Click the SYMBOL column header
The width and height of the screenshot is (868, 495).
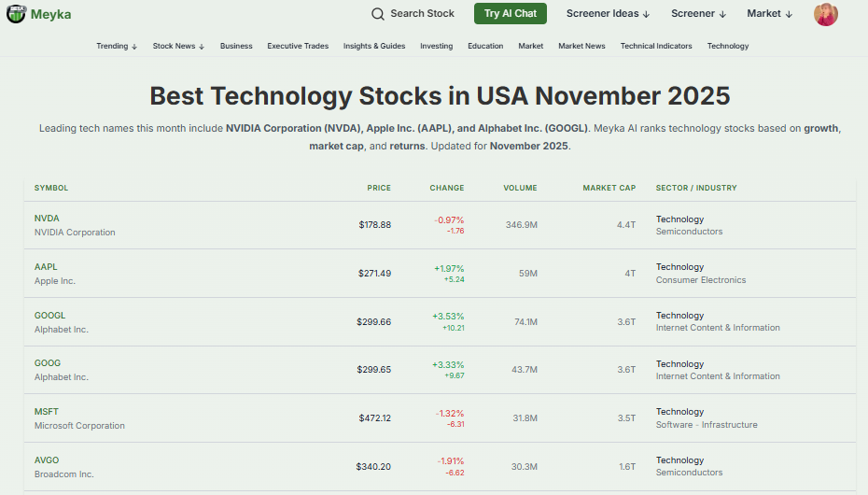coord(51,189)
